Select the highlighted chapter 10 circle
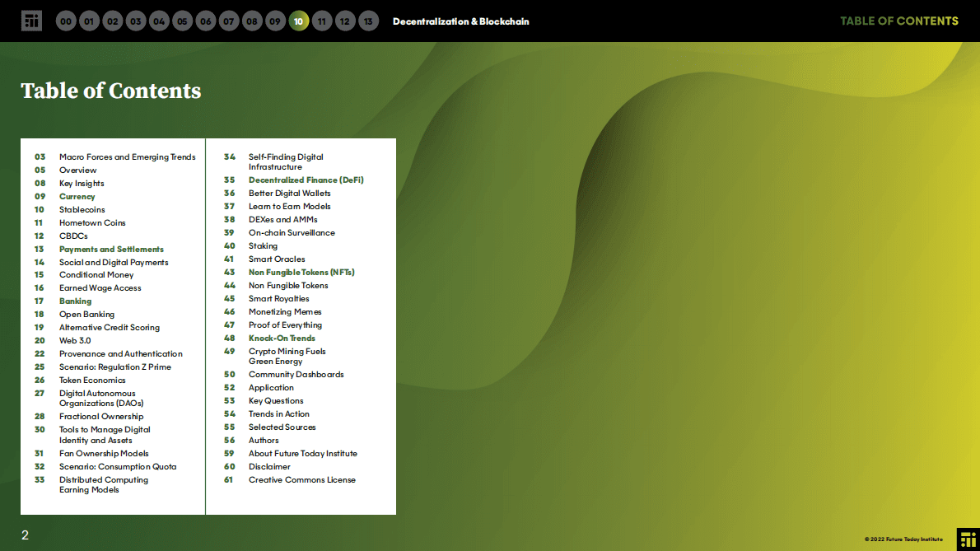Screen dimensions: 980x551 tap(299, 21)
